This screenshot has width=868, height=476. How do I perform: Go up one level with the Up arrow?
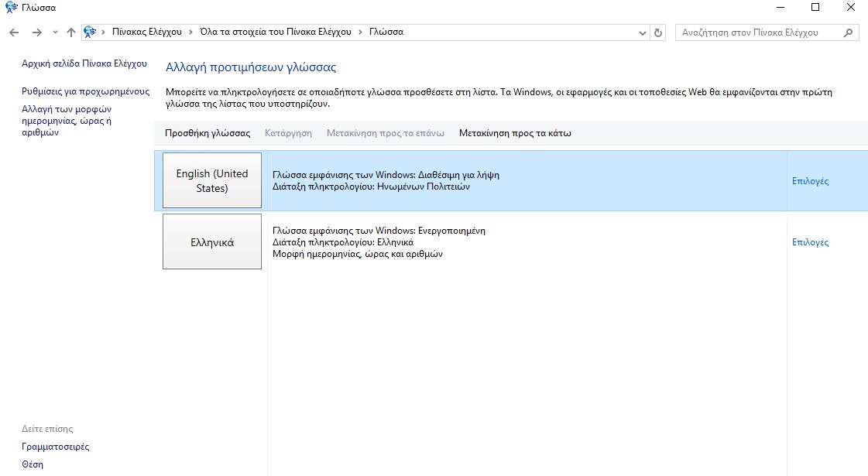[71, 33]
